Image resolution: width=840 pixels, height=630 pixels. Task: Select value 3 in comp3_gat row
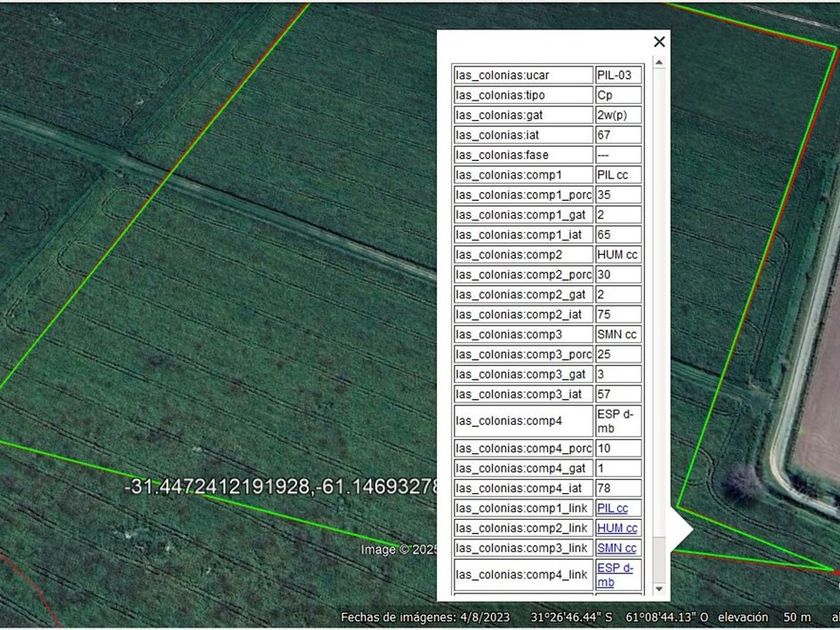(618, 374)
